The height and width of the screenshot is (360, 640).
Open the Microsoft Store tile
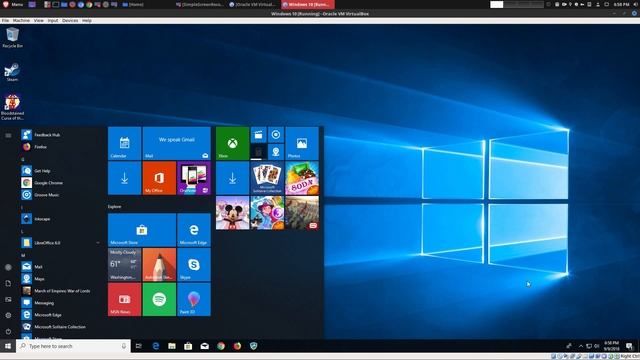click(142, 230)
